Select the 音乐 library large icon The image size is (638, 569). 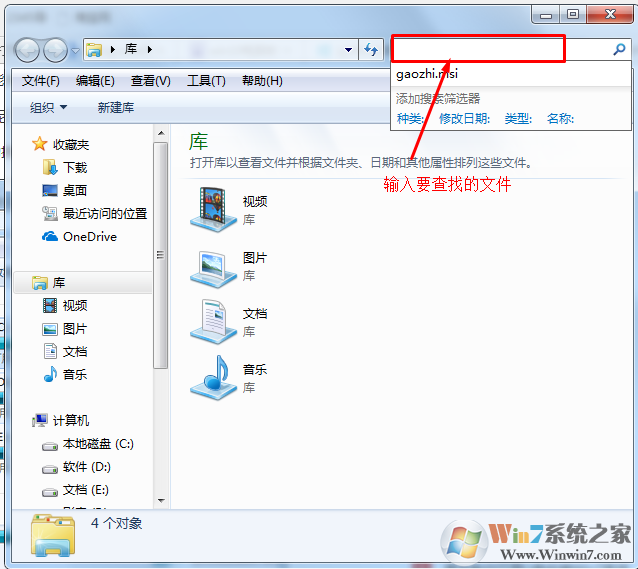tap(213, 377)
